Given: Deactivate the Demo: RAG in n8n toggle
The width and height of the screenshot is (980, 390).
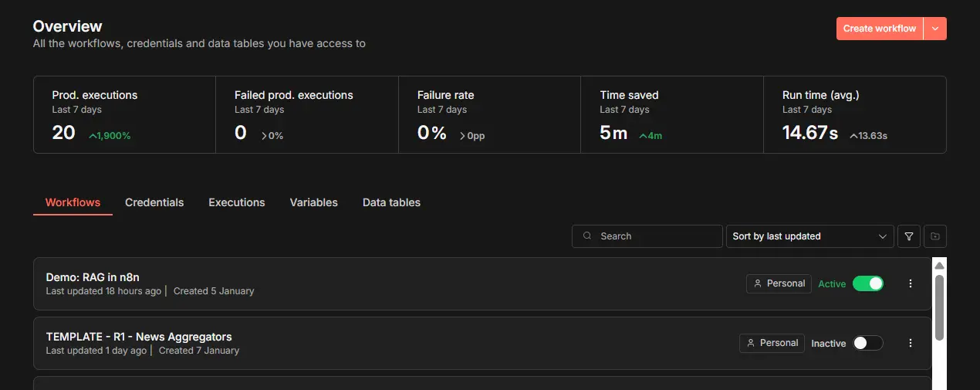Looking at the screenshot, I should click(x=868, y=283).
